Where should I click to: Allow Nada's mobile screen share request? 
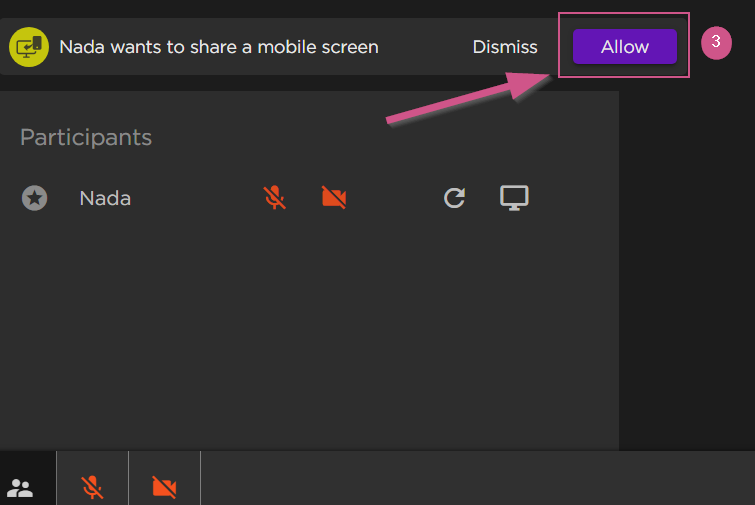point(625,47)
